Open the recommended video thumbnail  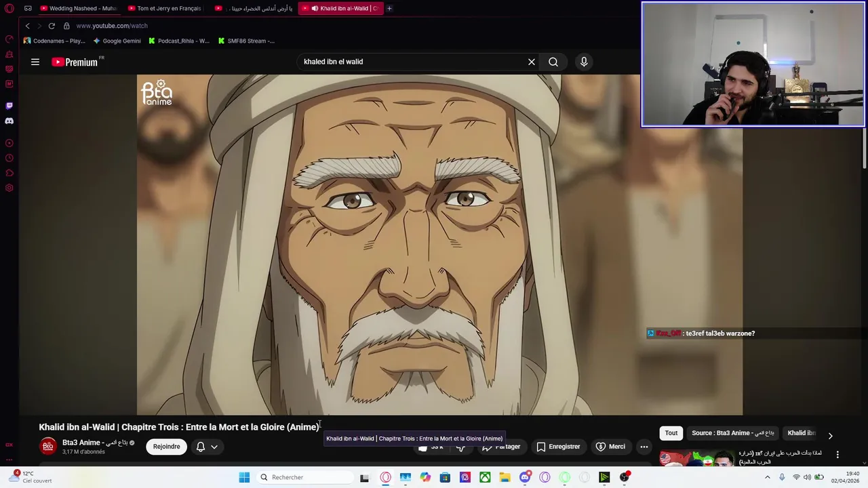click(x=696, y=457)
